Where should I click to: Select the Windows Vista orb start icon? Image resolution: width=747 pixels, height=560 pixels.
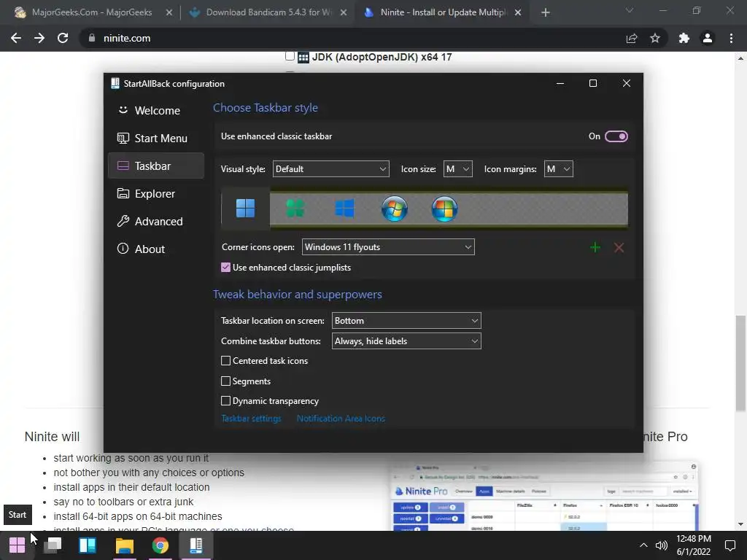444,209
